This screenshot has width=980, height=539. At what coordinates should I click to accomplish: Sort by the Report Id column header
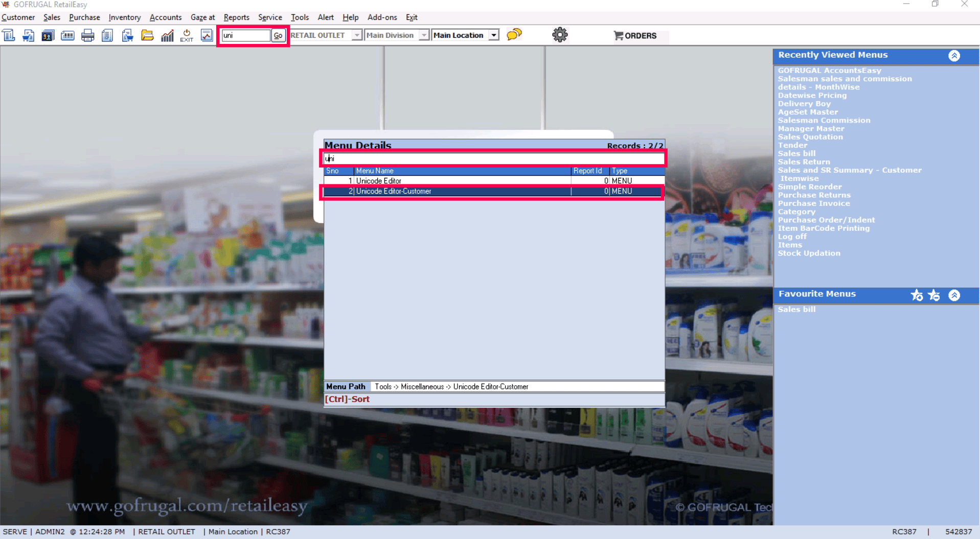590,171
